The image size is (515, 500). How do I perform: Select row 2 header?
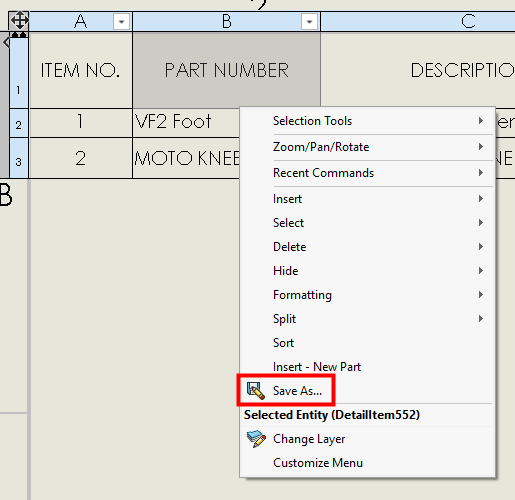tap(19, 123)
